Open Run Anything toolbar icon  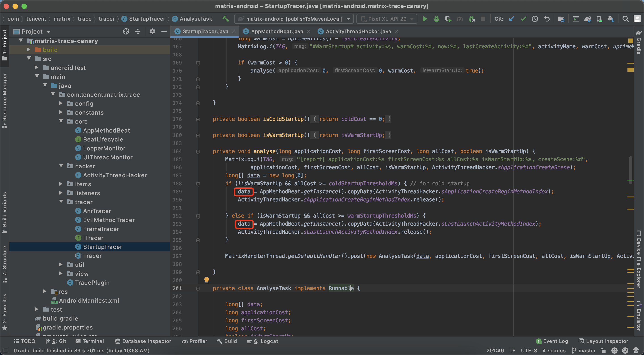576,19
